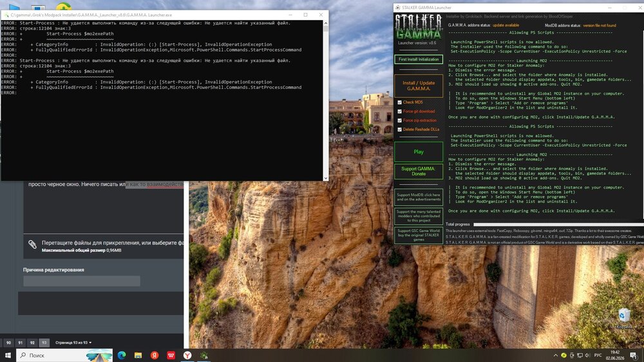644x362 pixels.
Task: Click the attach files drop area text
Action: tap(113, 243)
